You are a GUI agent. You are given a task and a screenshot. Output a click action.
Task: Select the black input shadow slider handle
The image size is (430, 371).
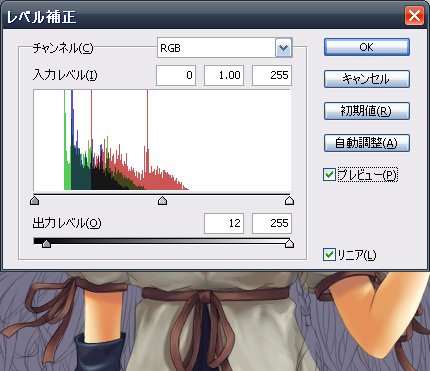(34, 201)
